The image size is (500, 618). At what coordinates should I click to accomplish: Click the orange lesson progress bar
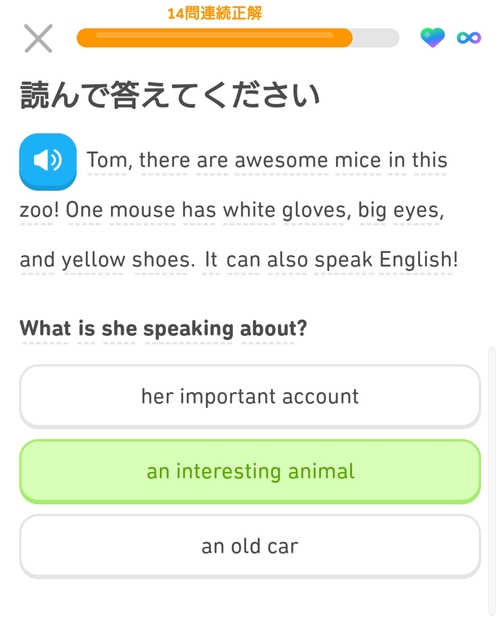click(x=238, y=38)
